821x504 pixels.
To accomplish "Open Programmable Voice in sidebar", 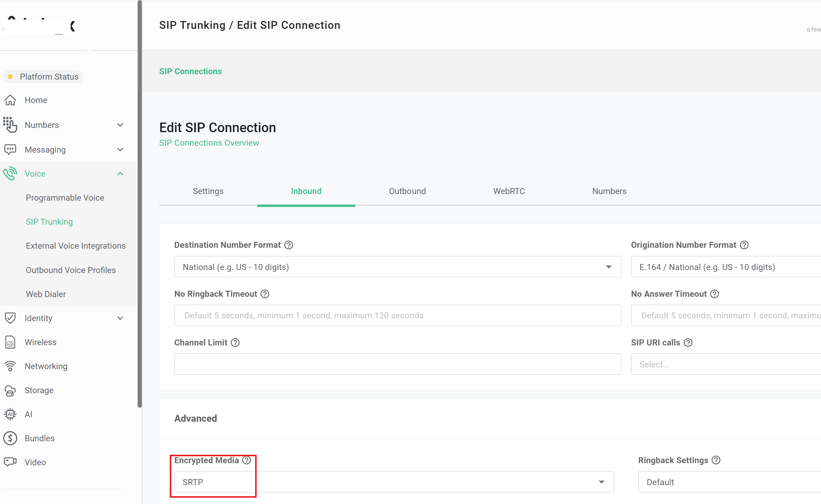I will click(65, 198).
